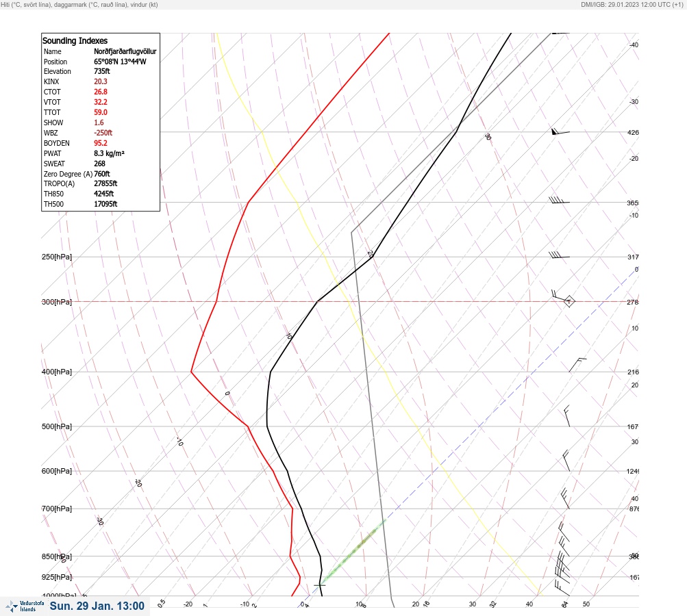Click the cross marker at the sounding base
Image resolution: width=687 pixels, height=616 pixels.
point(320,585)
